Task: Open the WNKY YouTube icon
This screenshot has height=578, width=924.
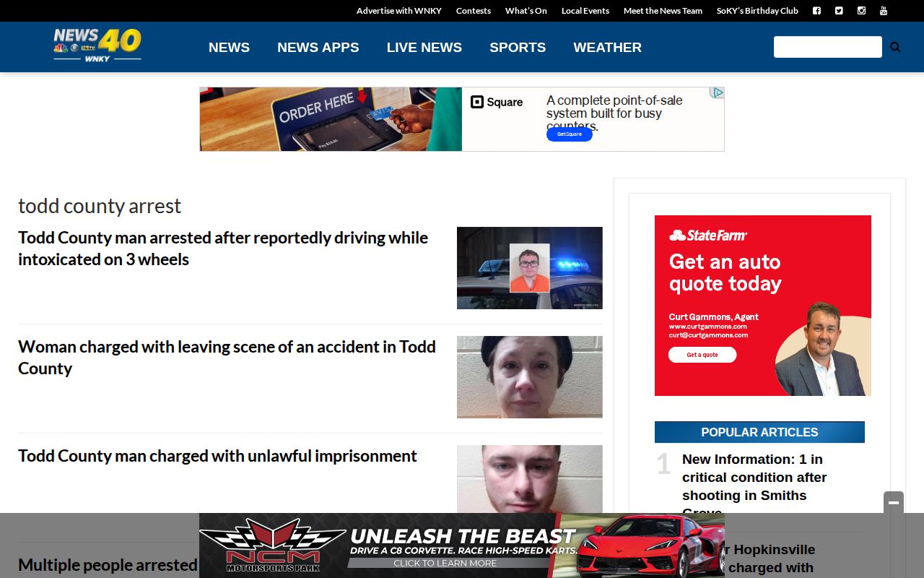Action: (883, 11)
